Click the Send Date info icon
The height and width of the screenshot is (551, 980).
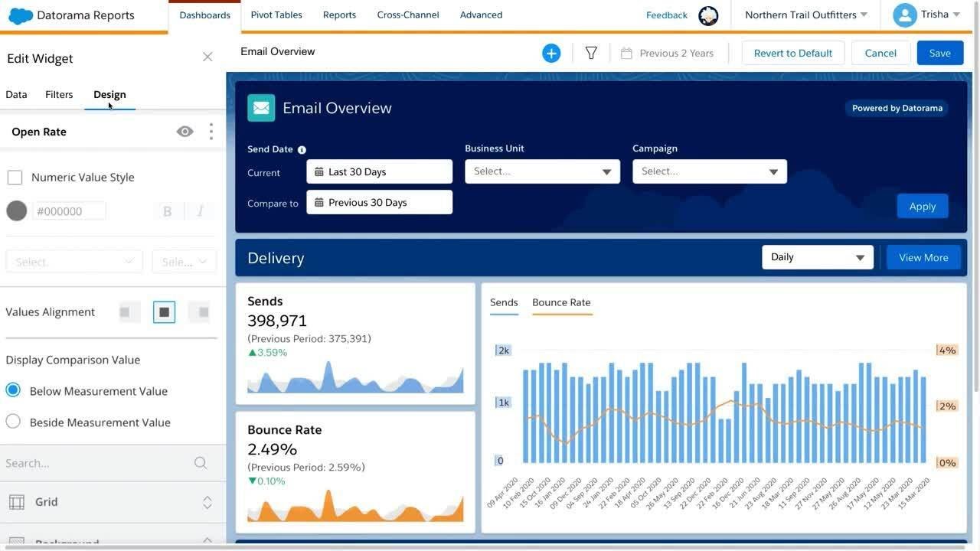[x=302, y=148]
